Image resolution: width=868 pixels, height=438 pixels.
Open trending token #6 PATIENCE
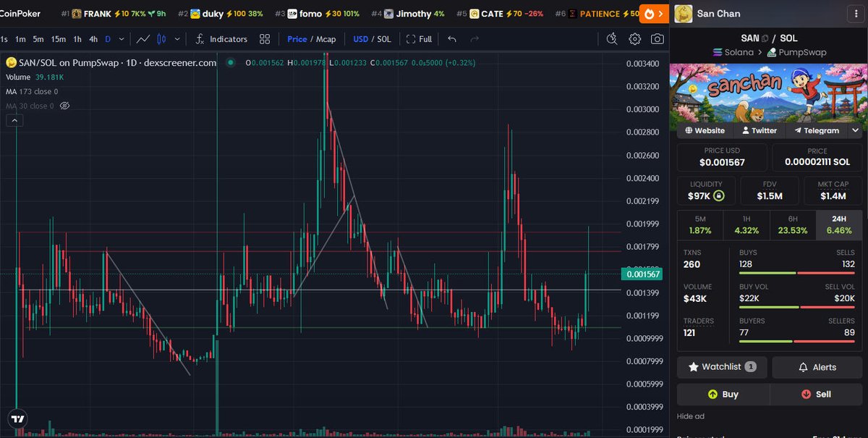tap(597, 14)
